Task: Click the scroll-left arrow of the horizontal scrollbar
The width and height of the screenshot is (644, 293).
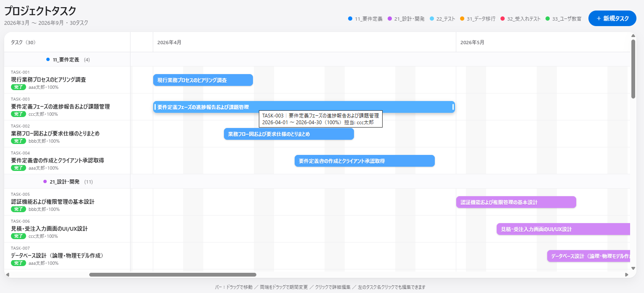Action: (x=7, y=274)
